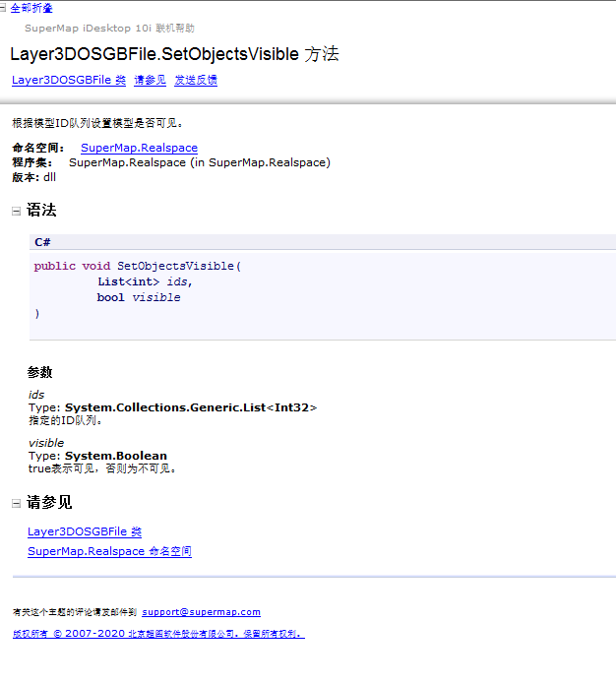Click the description text 根据模型ID队列设置模型是否可见
The height and width of the screenshot is (685, 616).
coord(97,123)
